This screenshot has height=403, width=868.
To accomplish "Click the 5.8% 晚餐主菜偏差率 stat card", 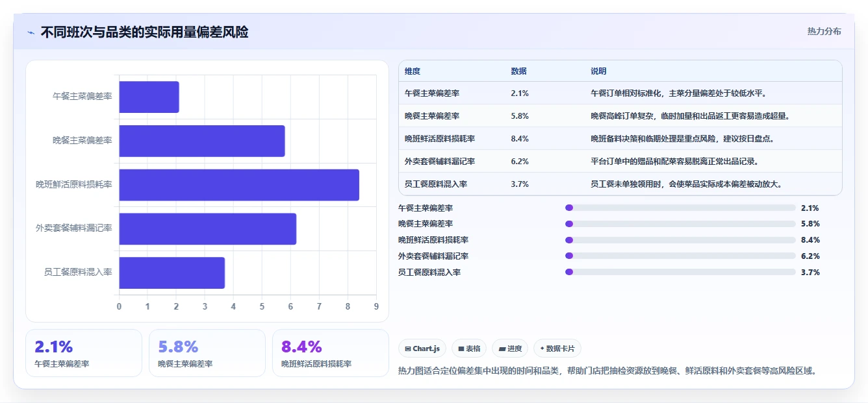I will (x=207, y=353).
